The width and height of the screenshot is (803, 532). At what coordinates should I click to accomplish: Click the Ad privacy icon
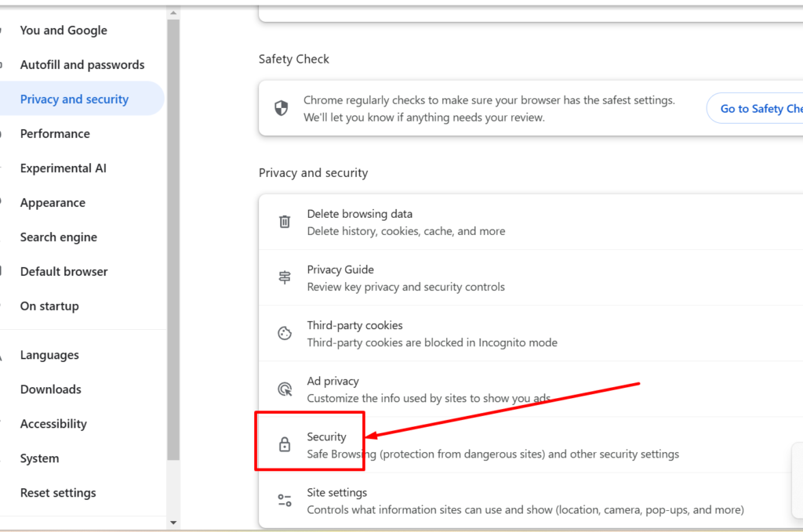click(x=285, y=389)
